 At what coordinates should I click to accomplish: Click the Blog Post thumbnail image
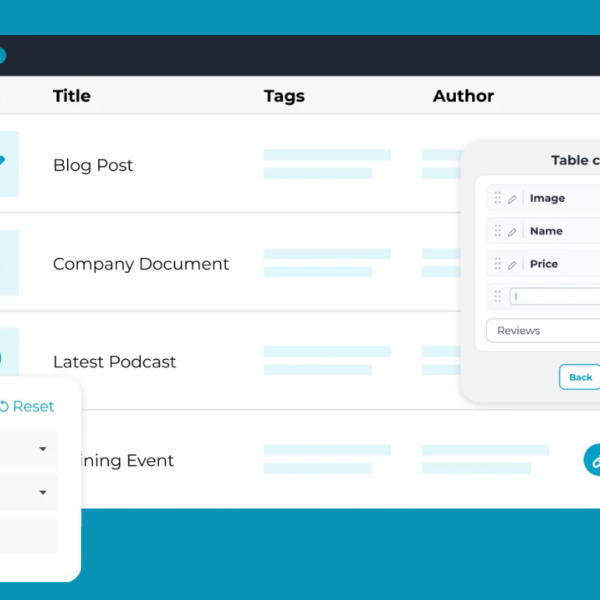pyautogui.click(x=9, y=164)
